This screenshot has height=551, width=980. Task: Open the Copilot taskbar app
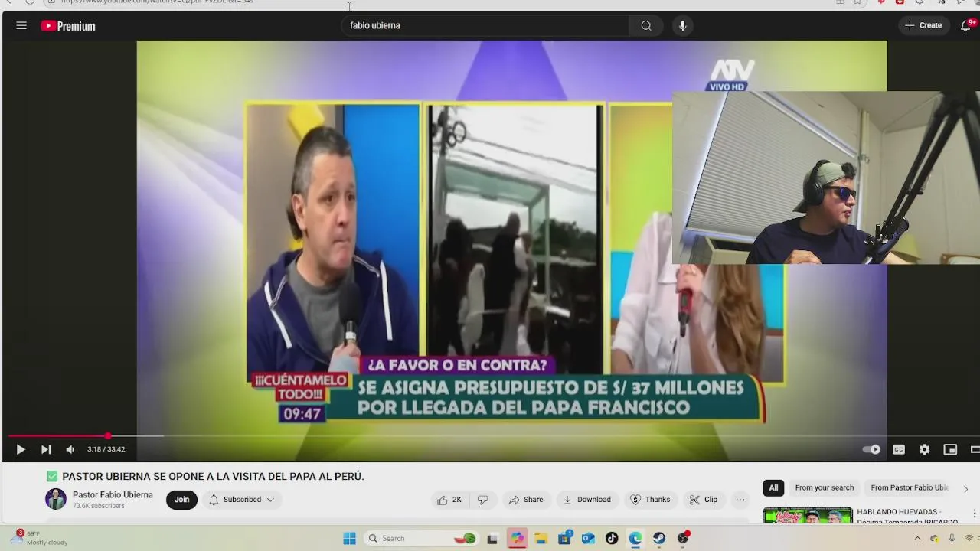pyautogui.click(x=517, y=539)
